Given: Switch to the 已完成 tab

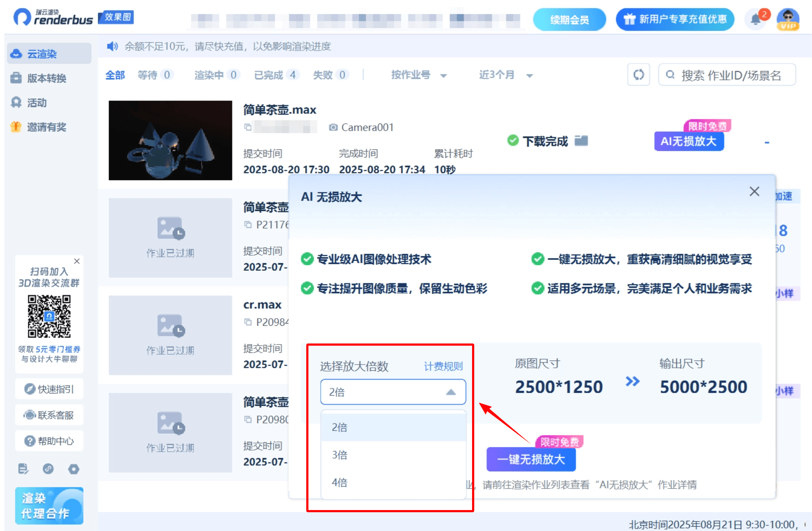Looking at the screenshot, I should (x=277, y=75).
